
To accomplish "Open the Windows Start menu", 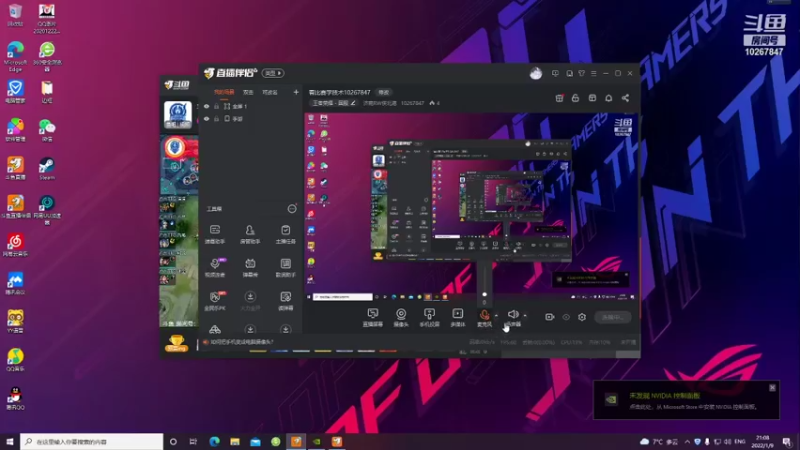I will [10, 441].
